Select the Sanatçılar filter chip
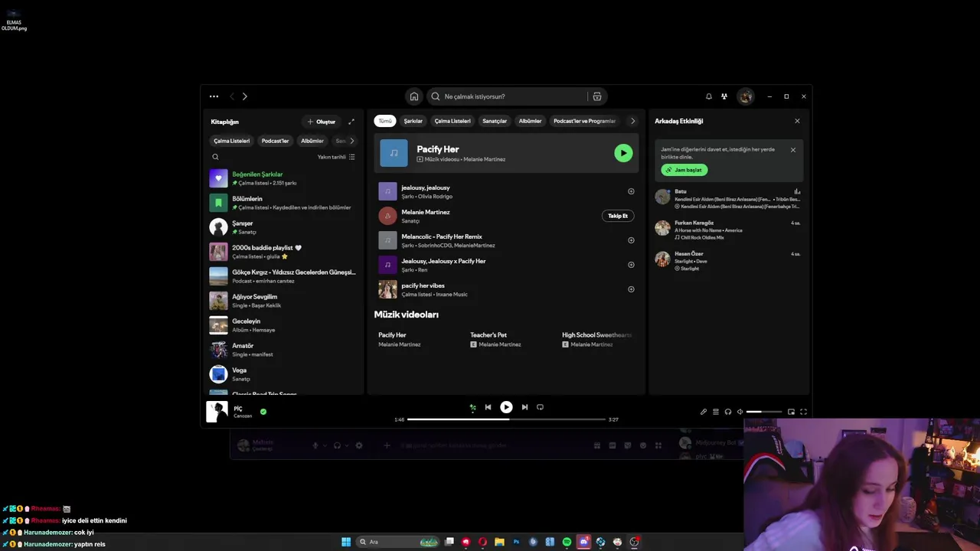The height and width of the screenshot is (551, 980). point(495,121)
